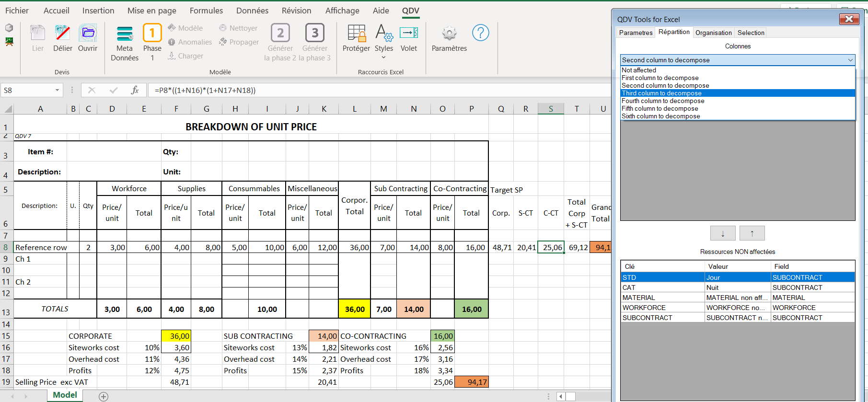This screenshot has width=868, height=402.
Task: Click in the formula bar
Action: 379,90
